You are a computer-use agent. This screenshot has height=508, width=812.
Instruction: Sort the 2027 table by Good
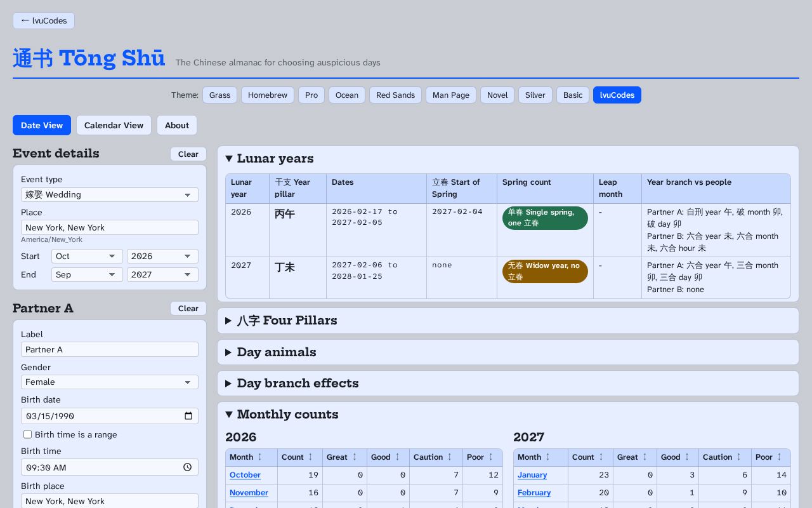pyautogui.click(x=678, y=457)
